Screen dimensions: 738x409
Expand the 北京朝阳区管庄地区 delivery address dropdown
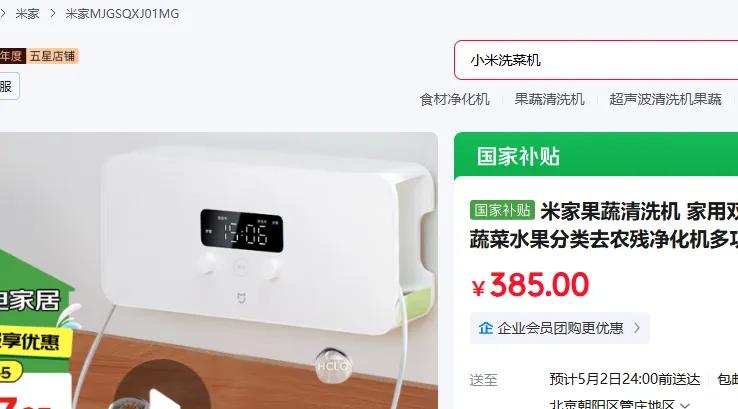619,404
